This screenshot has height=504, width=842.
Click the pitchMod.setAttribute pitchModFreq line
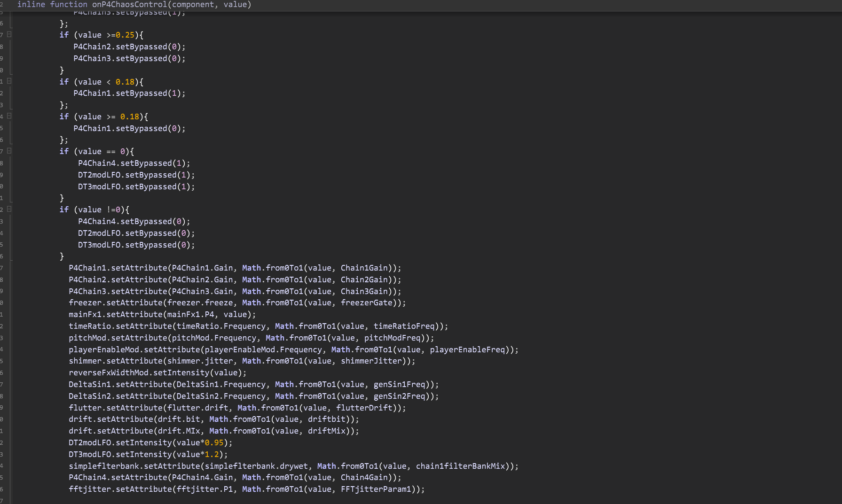[x=252, y=338]
